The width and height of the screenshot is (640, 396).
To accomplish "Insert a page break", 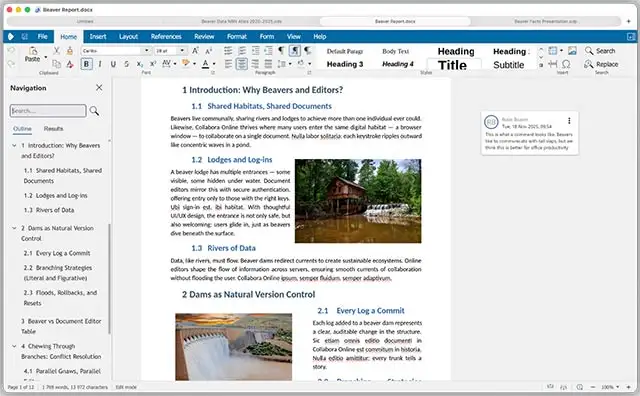I will tap(553, 64).
